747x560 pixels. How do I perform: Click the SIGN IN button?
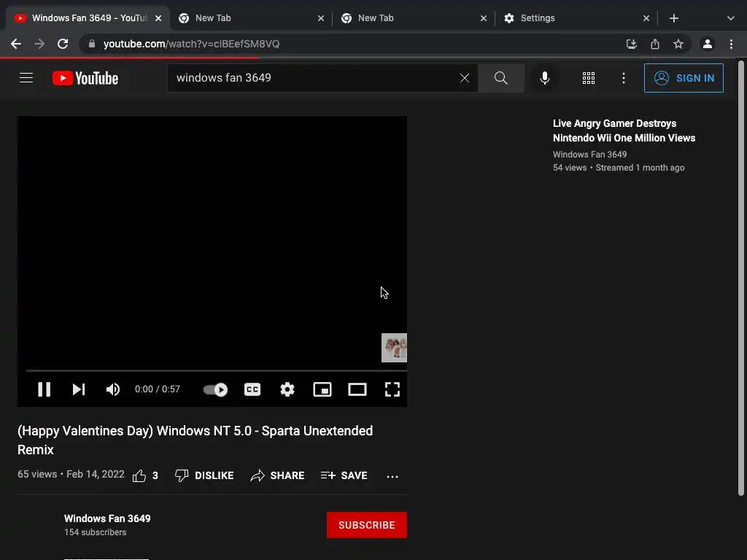[684, 78]
